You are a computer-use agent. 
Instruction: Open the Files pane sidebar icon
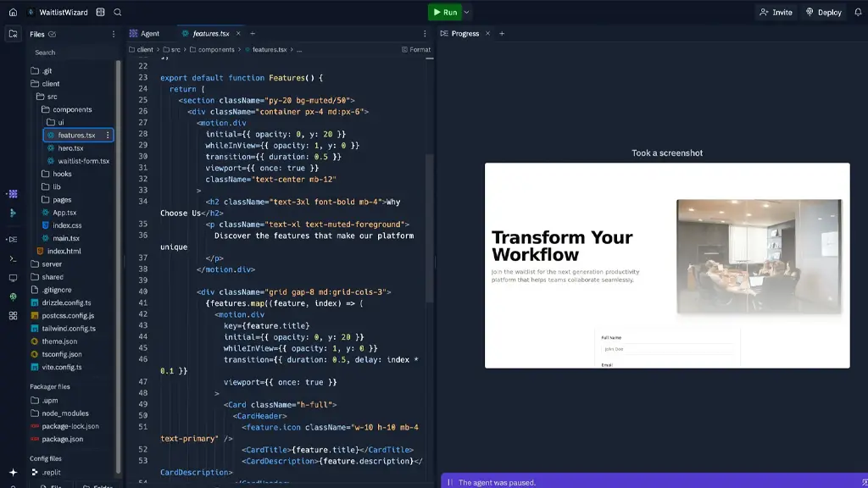pos(13,34)
